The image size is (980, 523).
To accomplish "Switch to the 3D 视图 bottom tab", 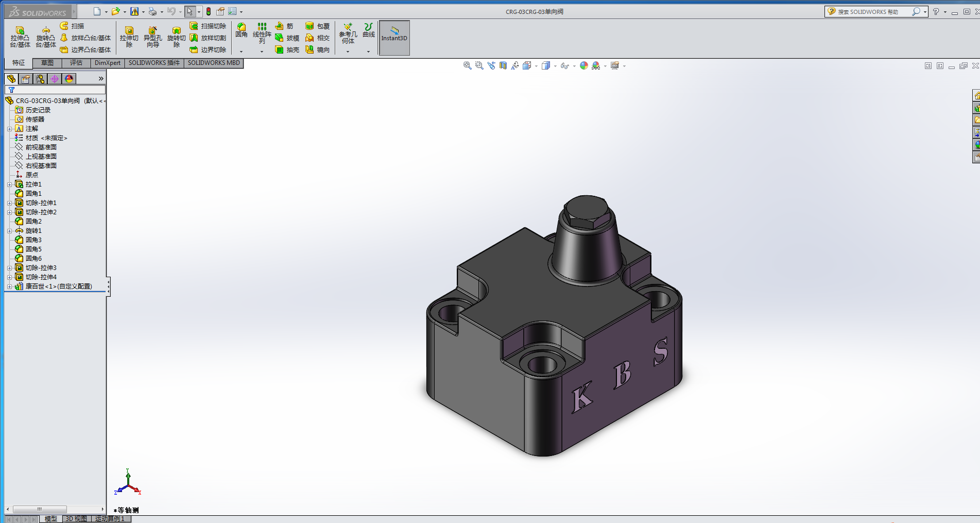I will click(x=76, y=519).
